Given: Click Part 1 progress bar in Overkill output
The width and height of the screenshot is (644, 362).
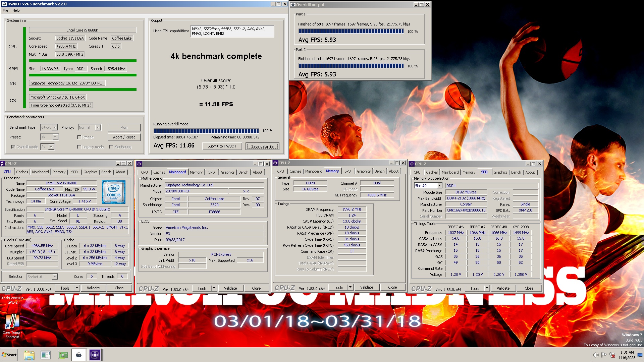Looking at the screenshot, I should coord(351,31).
